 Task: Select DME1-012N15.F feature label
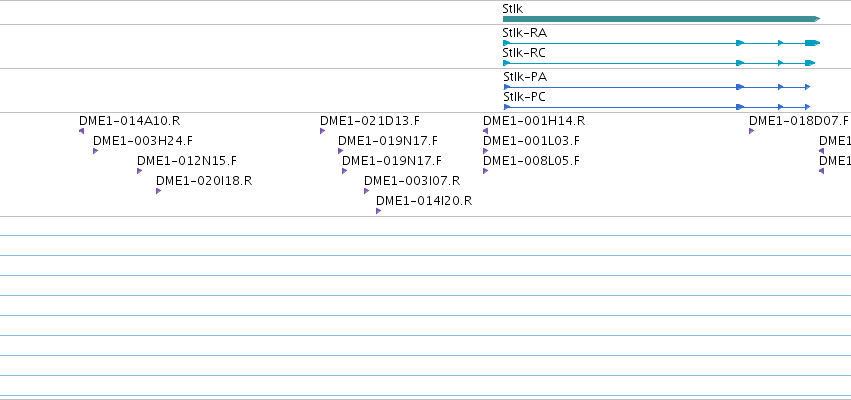coord(187,161)
